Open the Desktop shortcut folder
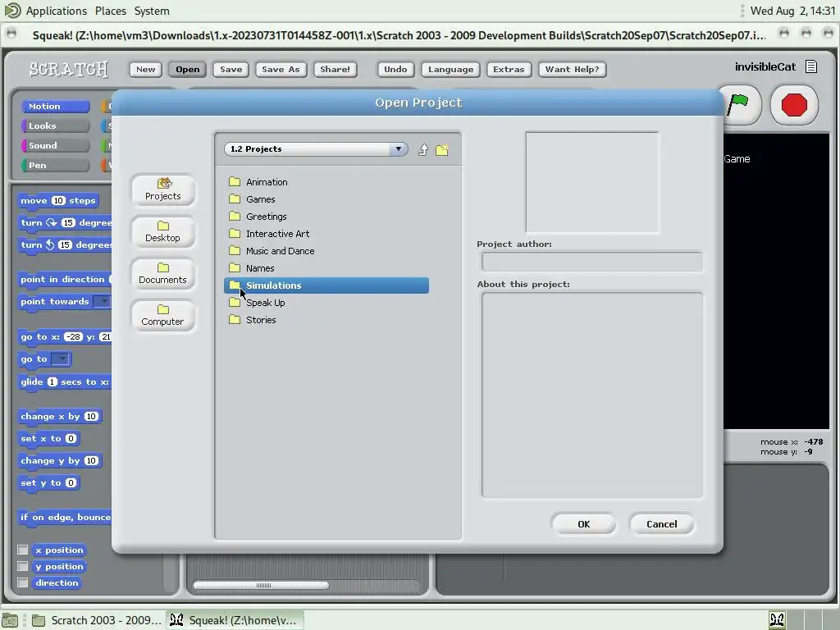The width and height of the screenshot is (840, 630). 163,231
